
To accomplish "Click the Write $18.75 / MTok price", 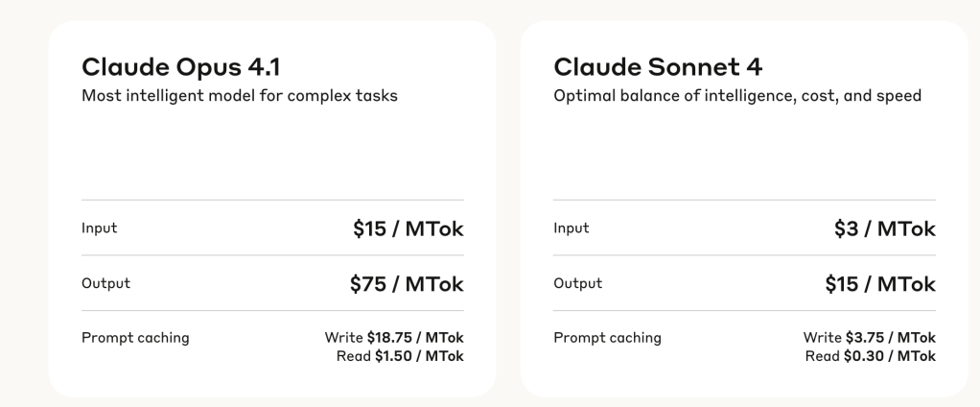I will coord(394,338).
